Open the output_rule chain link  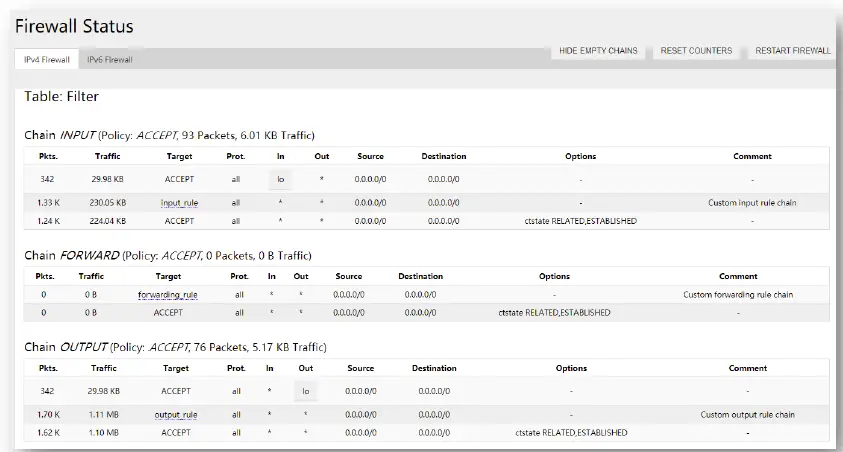point(176,415)
